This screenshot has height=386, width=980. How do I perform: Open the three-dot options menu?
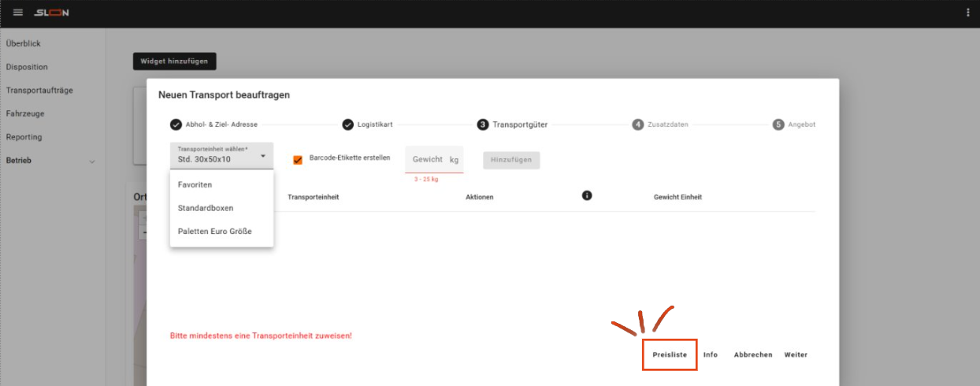[967, 13]
